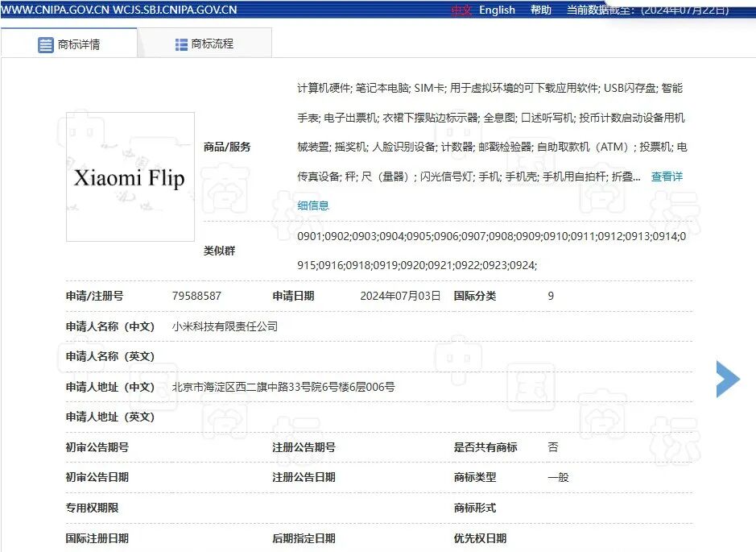The height and width of the screenshot is (552, 756).
Task: Click 申请人名称（中文）label
Action: point(110,326)
